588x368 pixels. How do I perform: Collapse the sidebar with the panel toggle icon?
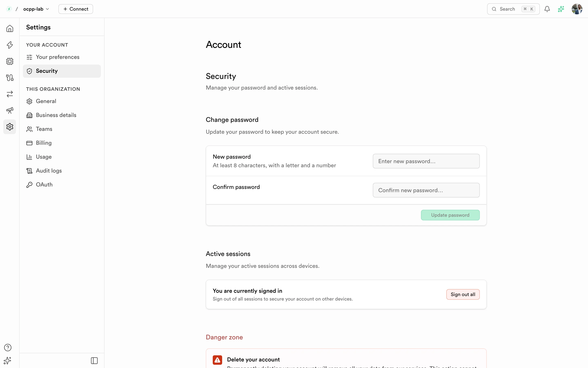tap(94, 360)
